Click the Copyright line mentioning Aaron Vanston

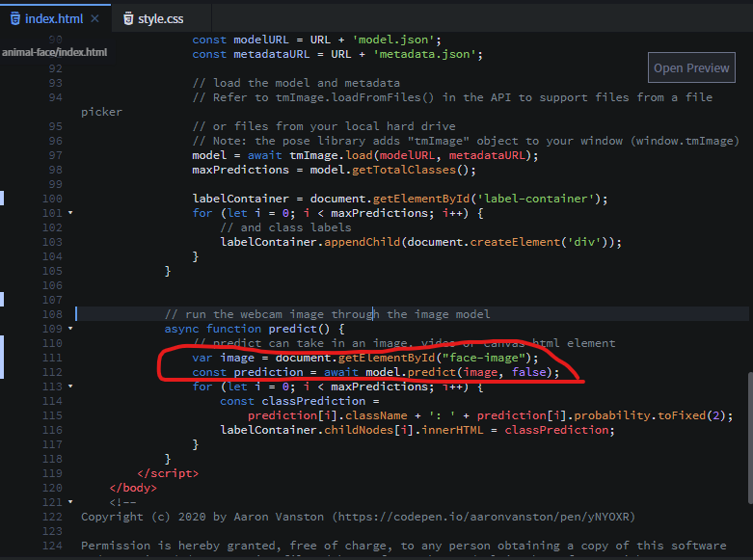click(358, 517)
